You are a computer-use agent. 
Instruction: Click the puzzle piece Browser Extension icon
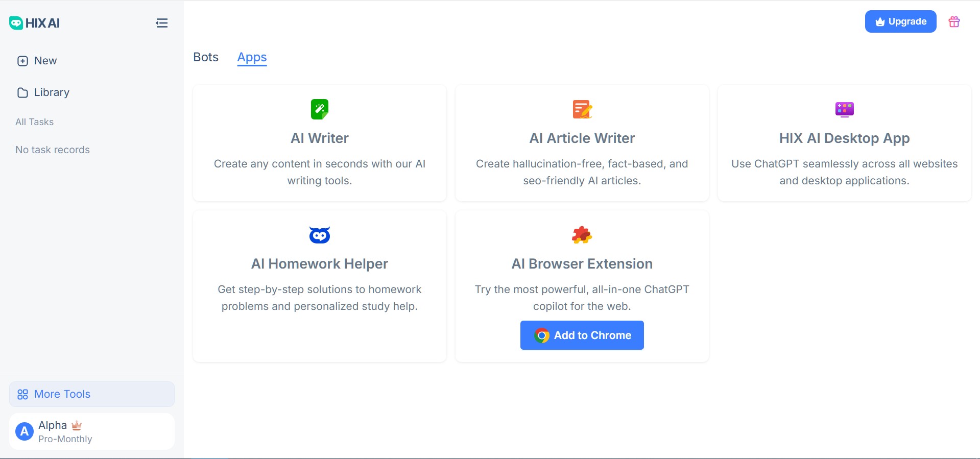coord(582,235)
